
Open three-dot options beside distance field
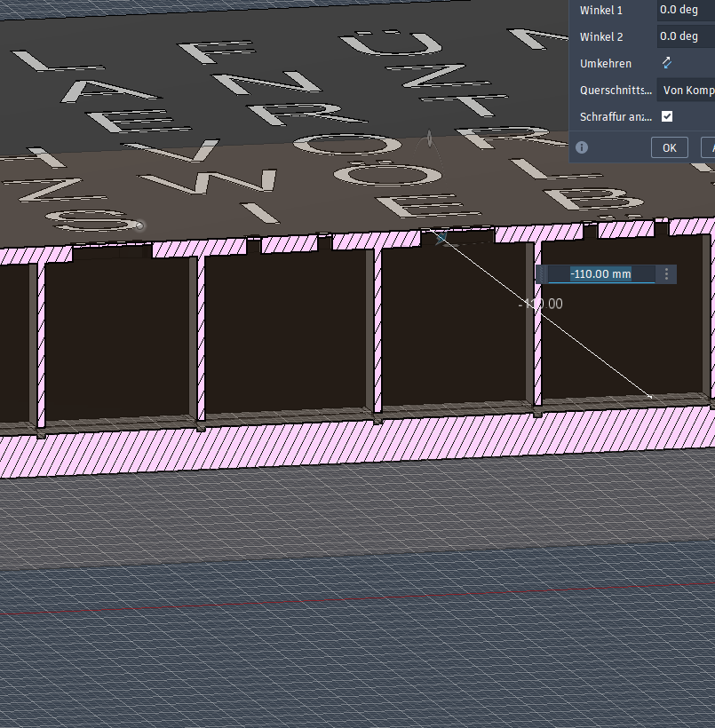pyautogui.click(x=666, y=274)
